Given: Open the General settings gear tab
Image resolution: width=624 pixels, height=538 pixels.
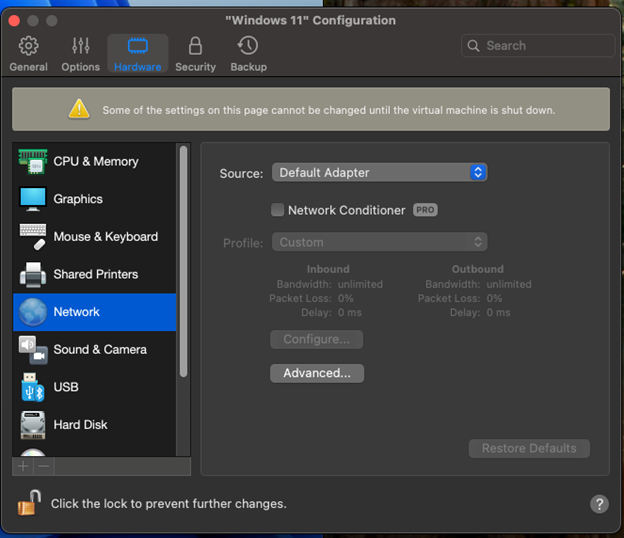Looking at the screenshot, I should click(28, 54).
